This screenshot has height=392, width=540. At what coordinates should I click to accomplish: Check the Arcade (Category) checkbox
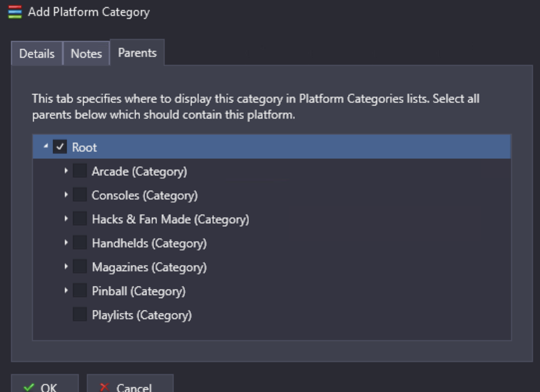(80, 171)
